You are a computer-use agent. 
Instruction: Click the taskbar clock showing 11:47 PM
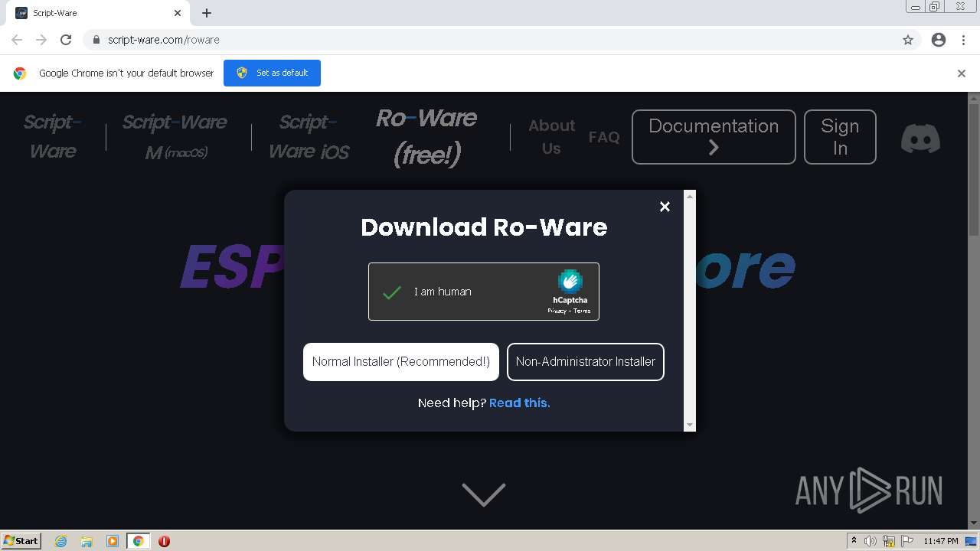coord(940,541)
